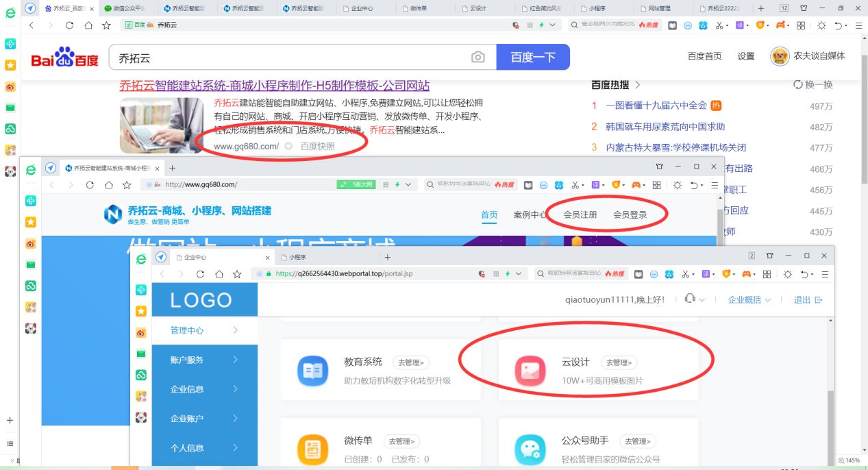Select 首页 in the gq680.com navigation
The height and width of the screenshot is (470, 868).
[489, 214]
